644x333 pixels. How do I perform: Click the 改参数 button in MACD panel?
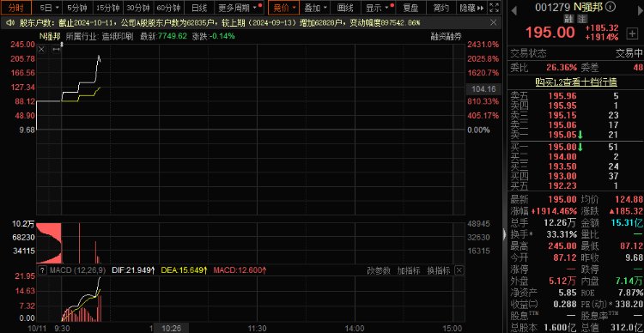click(x=379, y=270)
